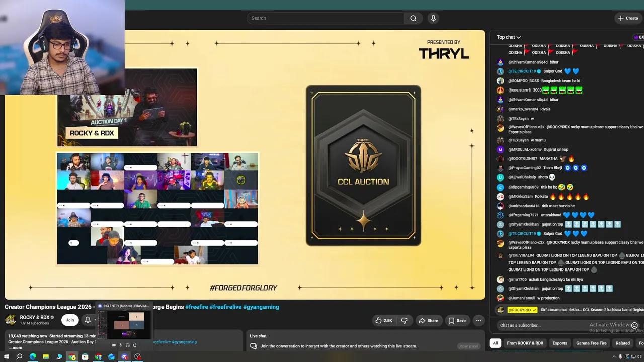Click @ffrtgaming7271 uttarakhand message

tap(546, 215)
